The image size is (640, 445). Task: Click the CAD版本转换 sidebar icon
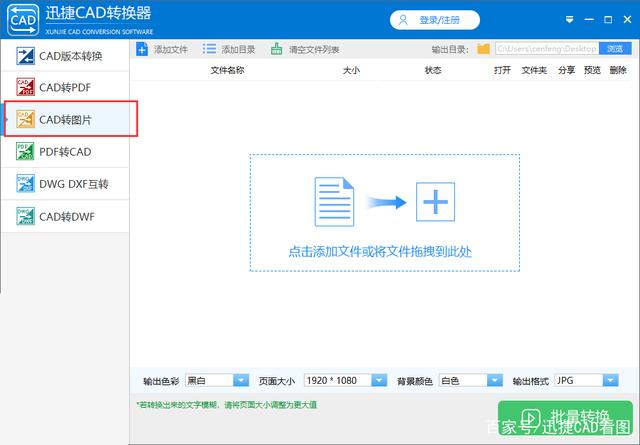pos(25,56)
